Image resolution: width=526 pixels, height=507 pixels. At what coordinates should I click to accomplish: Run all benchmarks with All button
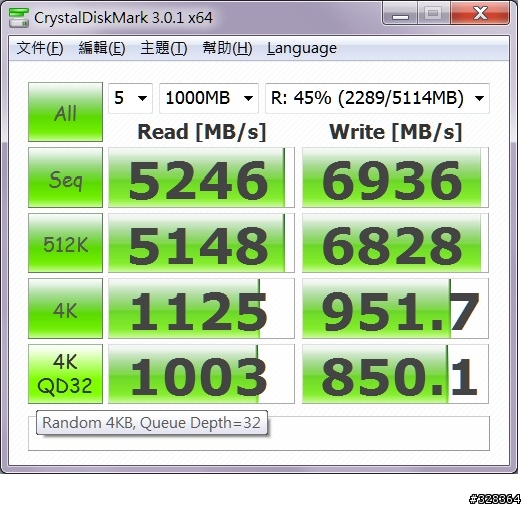pos(65,112)
